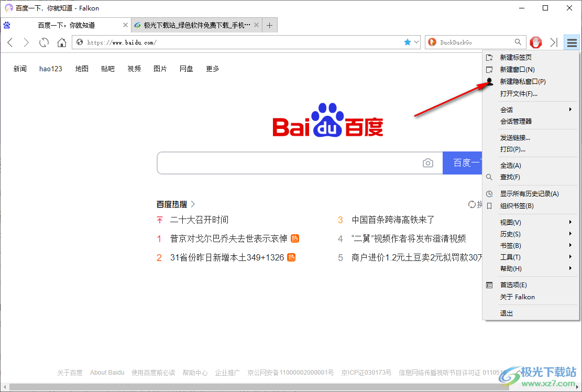Open the AdBlock red hand icon

[535, 42]
